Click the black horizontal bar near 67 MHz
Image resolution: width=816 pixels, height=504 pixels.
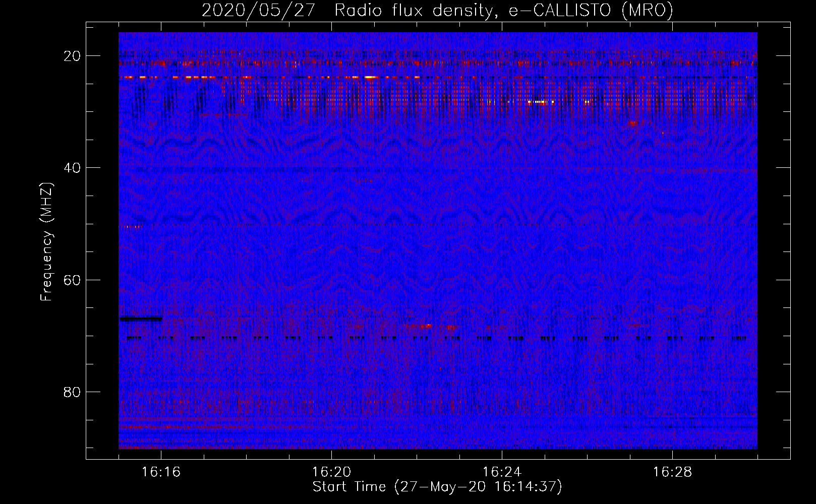[x=141, y=319]
